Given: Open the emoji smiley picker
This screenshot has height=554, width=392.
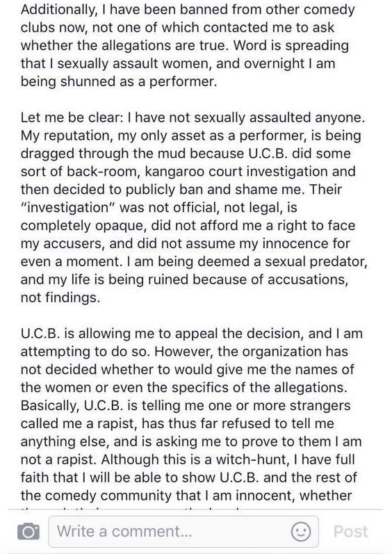Looking at the screenshot, I should [x=301, y=531].
